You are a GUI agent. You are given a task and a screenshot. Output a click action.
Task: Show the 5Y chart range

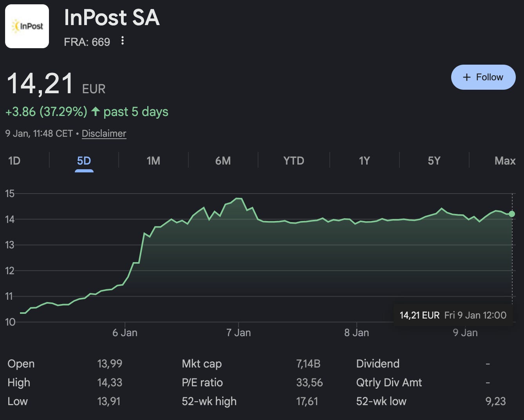click(x=434, y=161)
